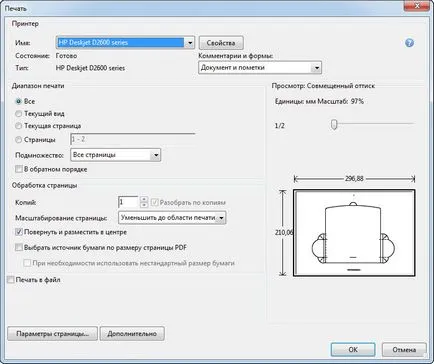434x364 pixels.
Task: Open Параметры страницы button
Action: (x=52, y=334)
